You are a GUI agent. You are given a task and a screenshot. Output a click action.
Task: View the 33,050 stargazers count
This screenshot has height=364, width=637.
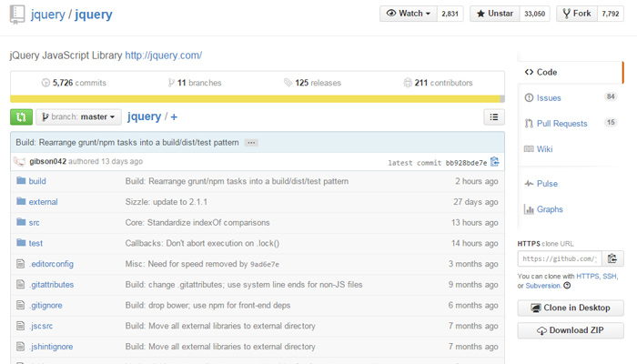[x=535, y=14]
